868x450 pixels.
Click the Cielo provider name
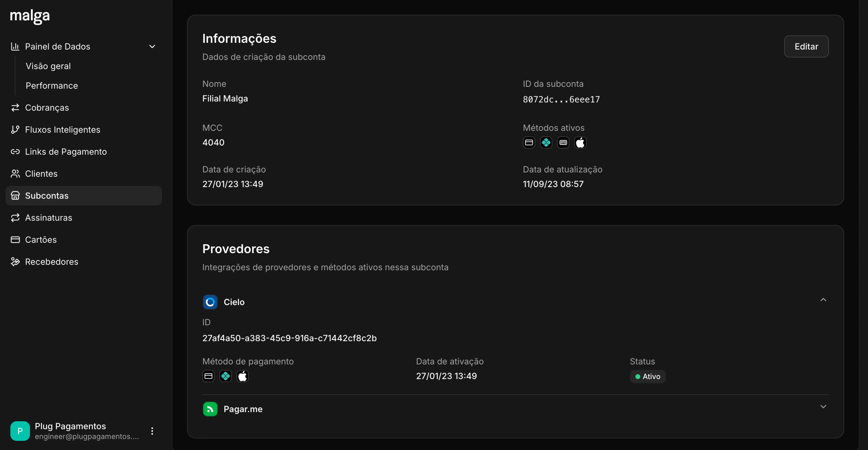(234, 302)
